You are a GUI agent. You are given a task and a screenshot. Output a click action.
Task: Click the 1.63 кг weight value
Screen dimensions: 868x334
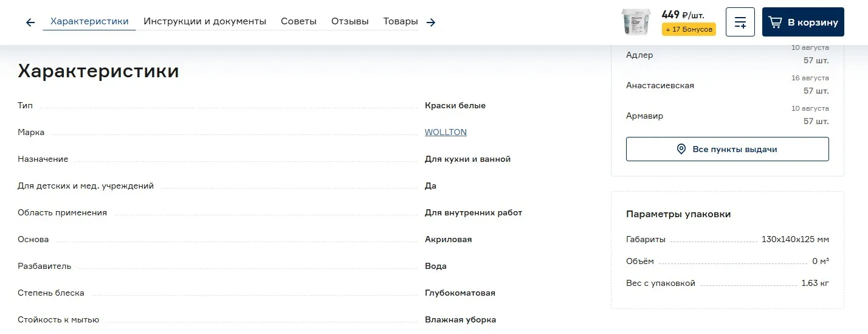click(815, 283)
